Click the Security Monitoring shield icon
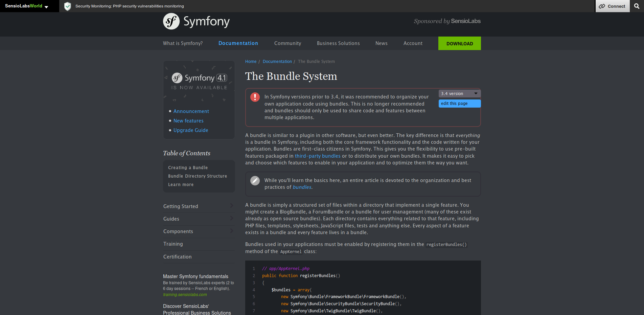 [67, 6]
